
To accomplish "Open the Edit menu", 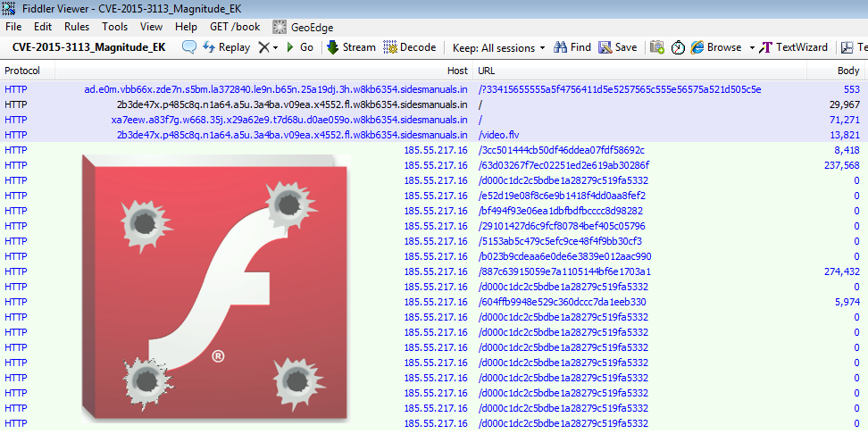I will (43, 27).
